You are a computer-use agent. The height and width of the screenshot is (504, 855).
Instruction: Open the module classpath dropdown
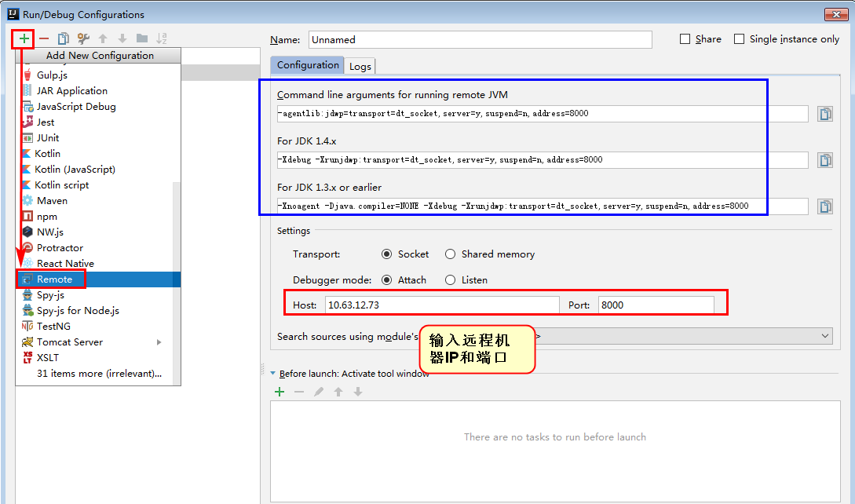tap(824, 336)
